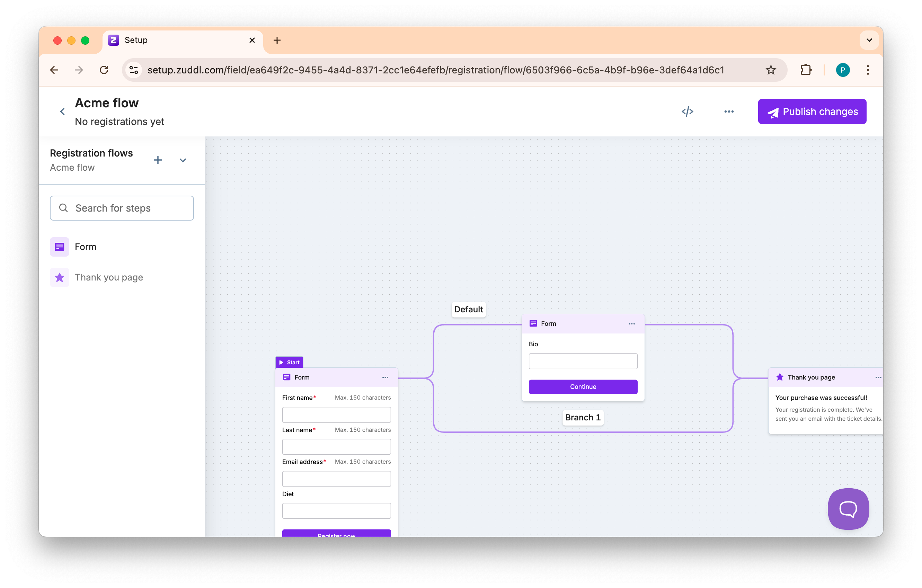The height and width of the screenshot is (588, 922).
Task: Click Publish changes button
Action: pos(812,112)
